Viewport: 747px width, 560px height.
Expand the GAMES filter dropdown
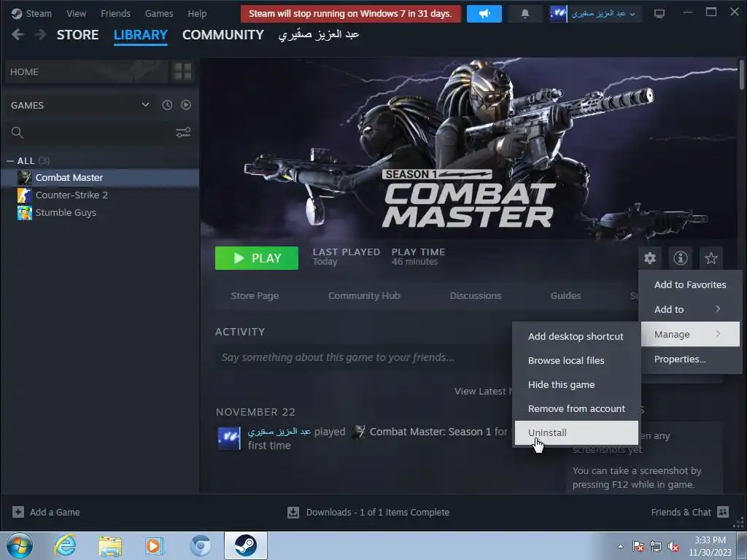tap(145, 105)
